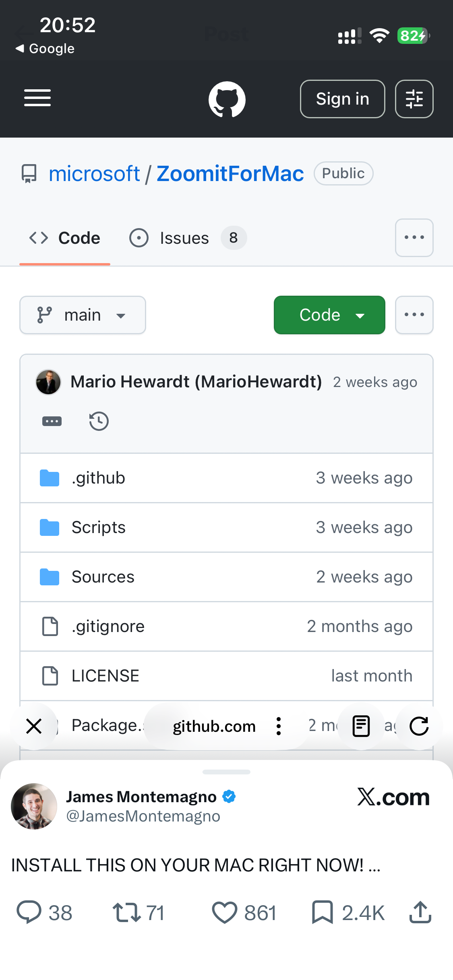
Task: Tap the Issues count badge 8
Action: pyautogui.click(x=234, y=238)
